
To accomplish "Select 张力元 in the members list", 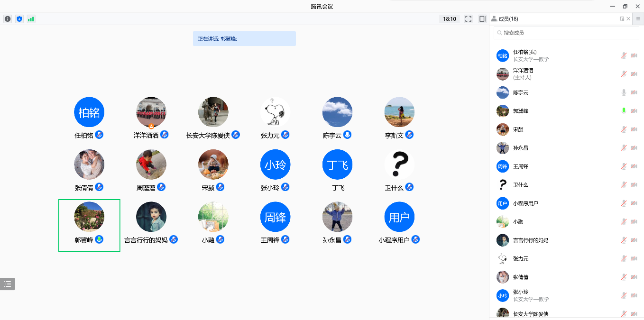I will 520,259.
